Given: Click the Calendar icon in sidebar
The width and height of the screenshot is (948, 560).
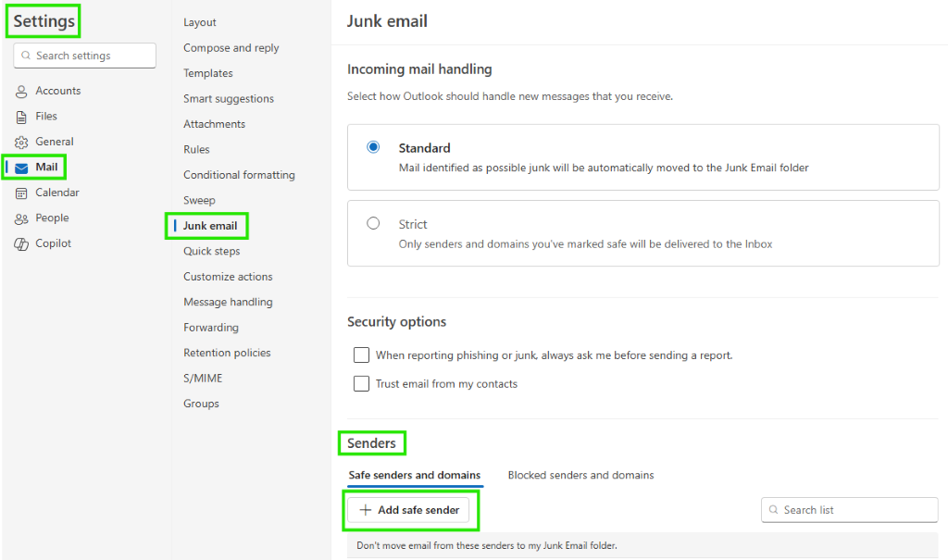Looking at the screenshot, I should click(x=21, y=193).
